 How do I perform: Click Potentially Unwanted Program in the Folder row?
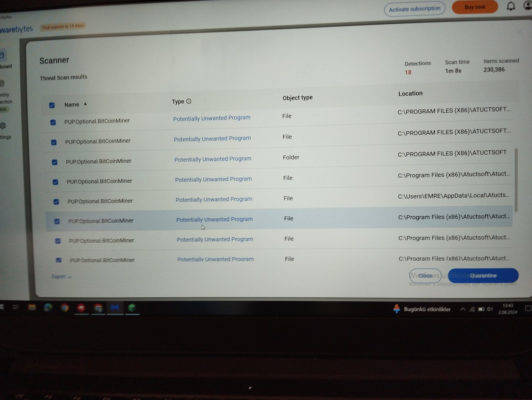coord(213,159)
